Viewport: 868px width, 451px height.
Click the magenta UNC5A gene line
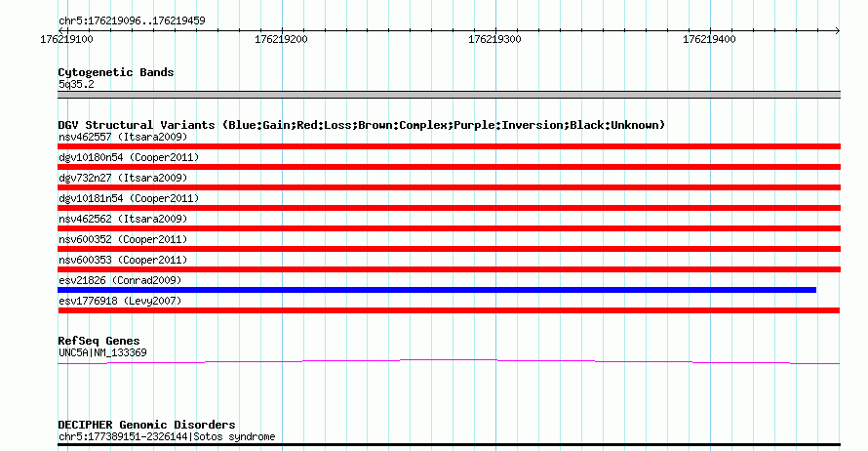[x=449, y=362]
